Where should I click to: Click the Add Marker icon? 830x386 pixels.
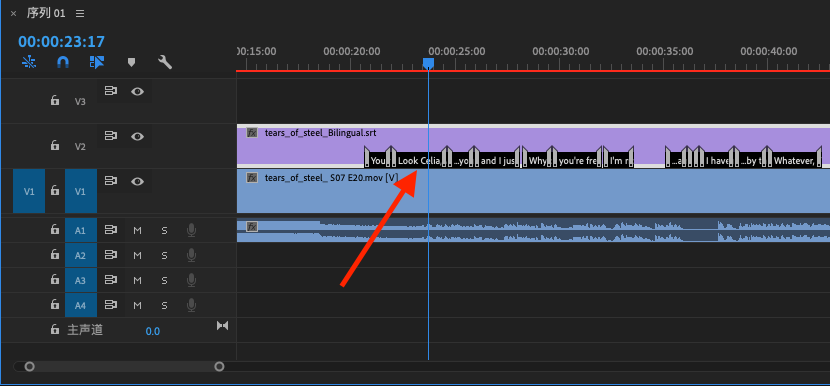131,62
